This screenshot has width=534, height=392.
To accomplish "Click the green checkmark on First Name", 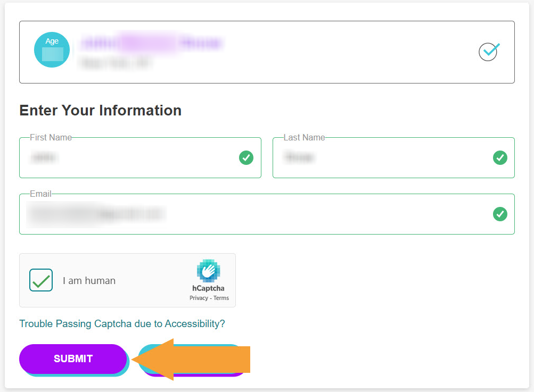I will (246, 157).
